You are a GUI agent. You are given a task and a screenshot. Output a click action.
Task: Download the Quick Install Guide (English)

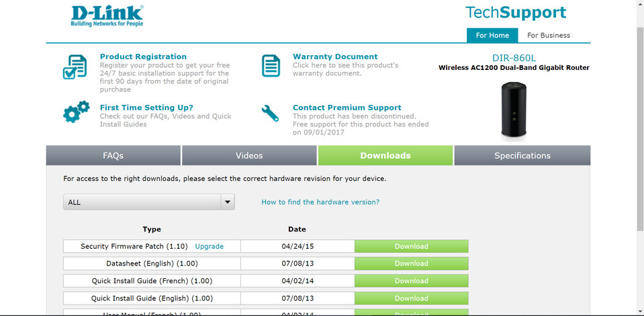[x=411, y=299]
